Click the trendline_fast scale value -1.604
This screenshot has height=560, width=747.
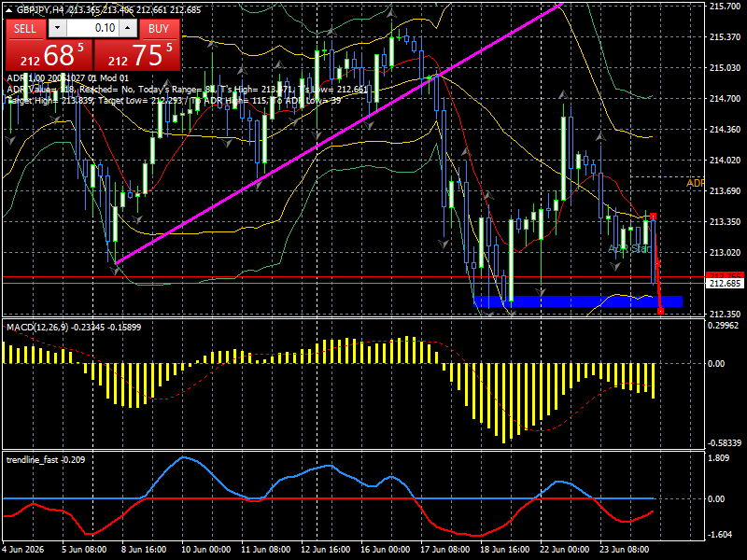(x=720, y=535)
